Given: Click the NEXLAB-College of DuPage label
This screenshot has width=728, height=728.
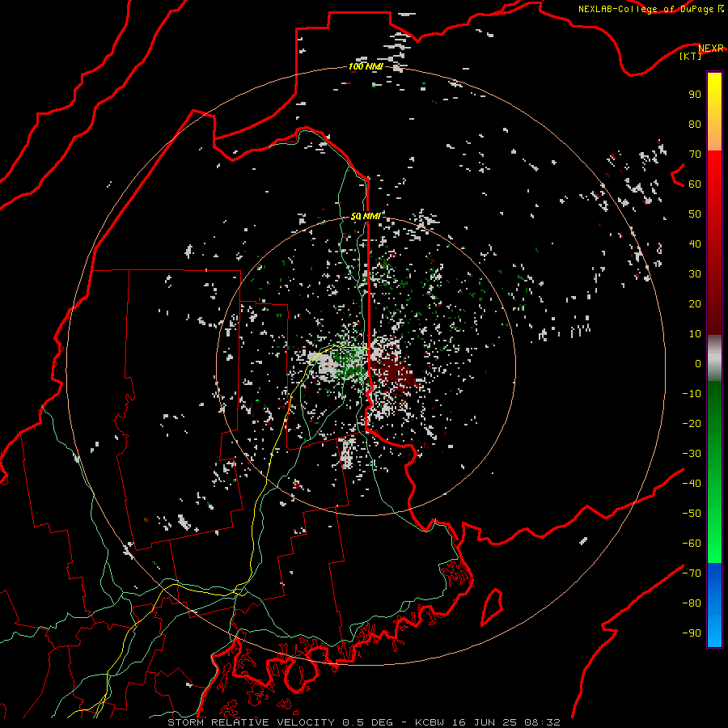Looking at the screenshot, I should click(646, 9).
